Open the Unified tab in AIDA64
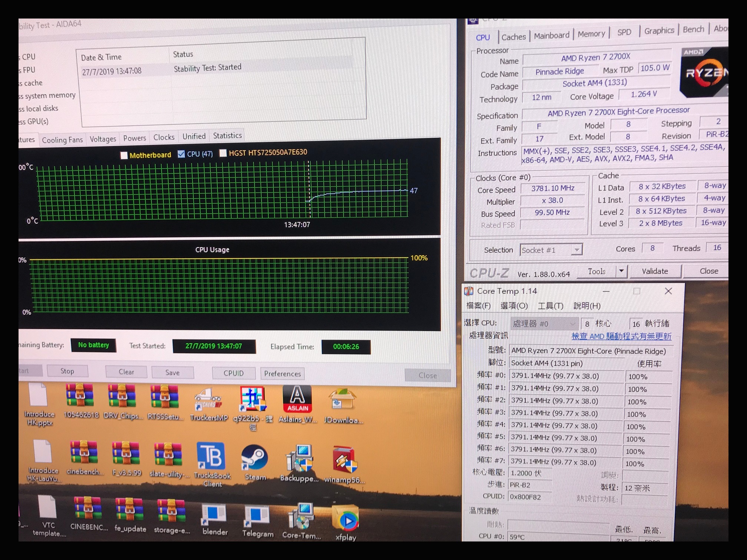Viewport: 747px width, 560px height. click(x=194, y=136)
